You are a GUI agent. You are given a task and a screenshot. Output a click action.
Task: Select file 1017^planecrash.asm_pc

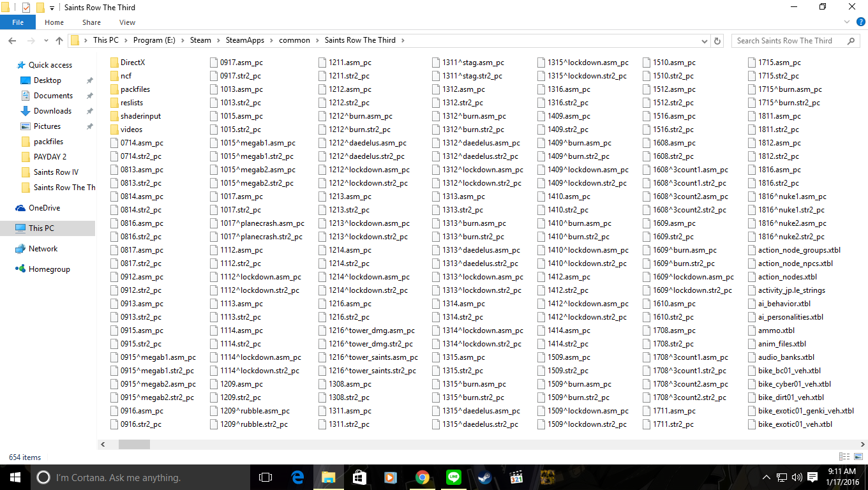click(x=257, y=223)
